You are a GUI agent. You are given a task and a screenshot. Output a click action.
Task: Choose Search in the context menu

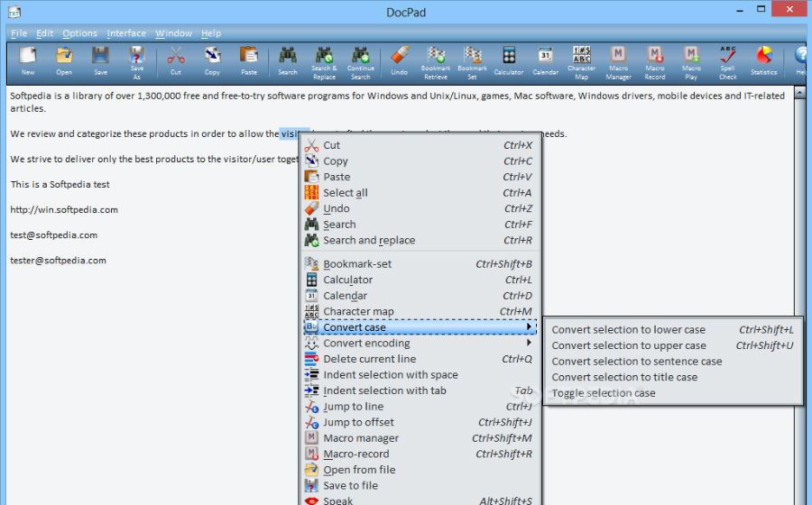[x=420, y=225]
